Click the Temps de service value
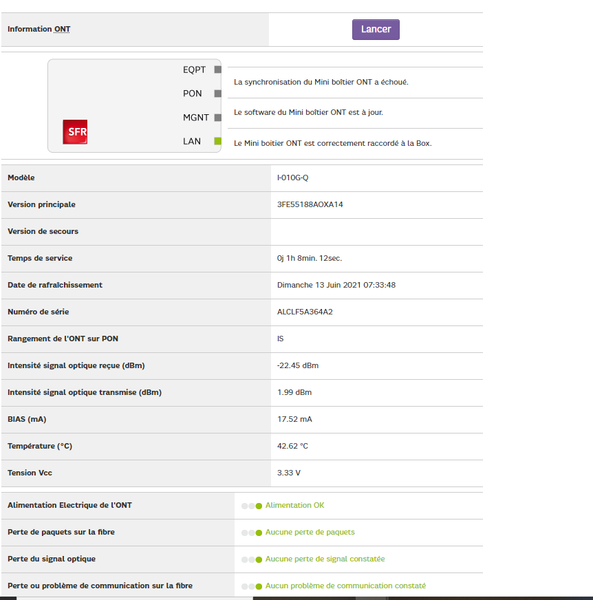This screenshot has height=600, width=593. coord(309,258)
